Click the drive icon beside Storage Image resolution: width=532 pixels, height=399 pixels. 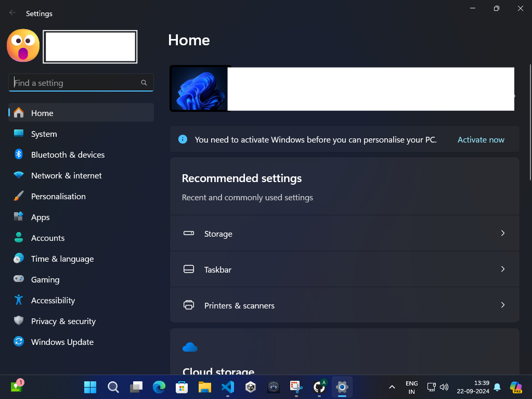(189, 233)
